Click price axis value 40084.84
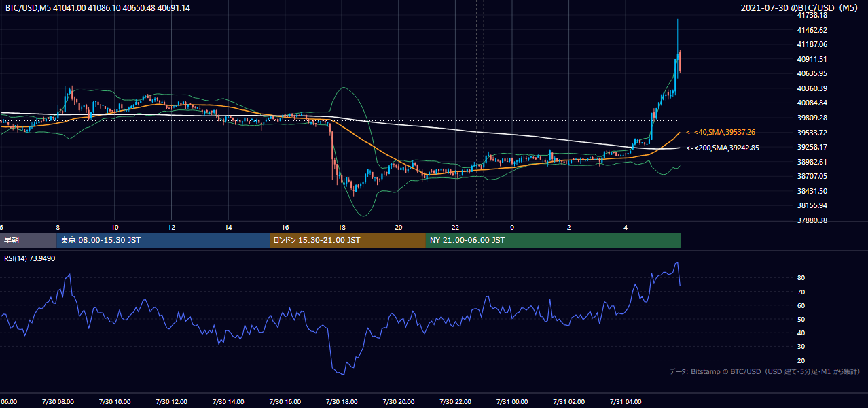 click(x=812, y=103)
